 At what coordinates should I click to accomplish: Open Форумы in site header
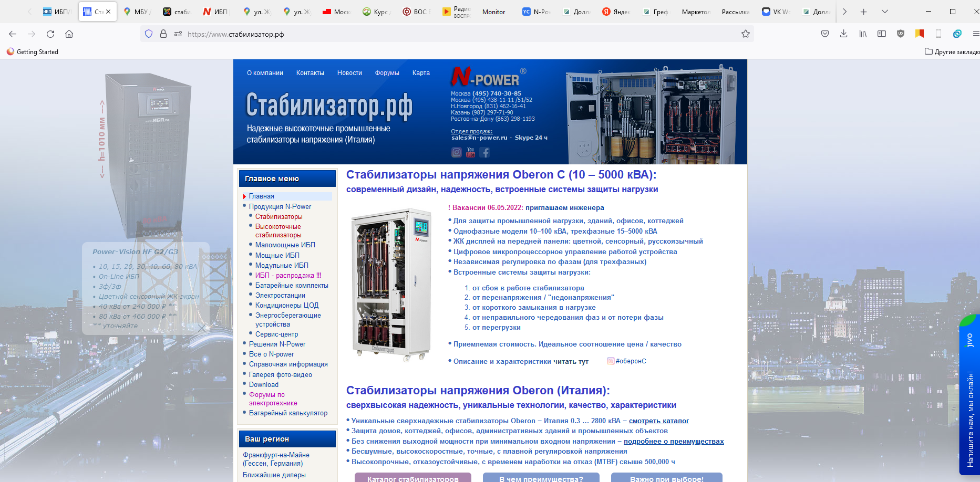coord(387,73)
